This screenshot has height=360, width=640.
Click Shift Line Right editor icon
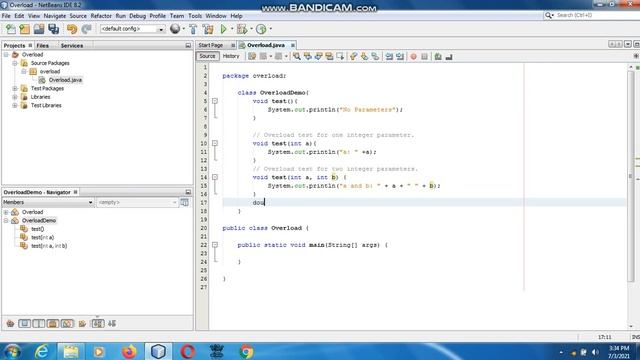click(400, 56)
